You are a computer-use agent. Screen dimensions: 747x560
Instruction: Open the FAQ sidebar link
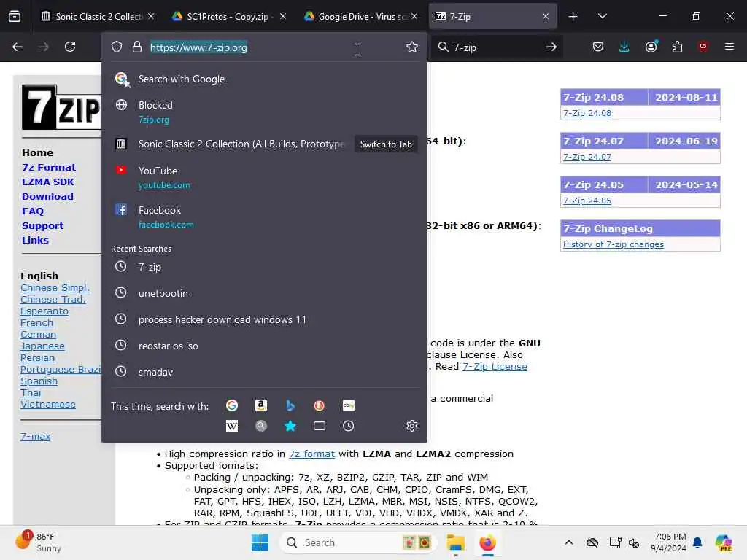click(32, 211)
